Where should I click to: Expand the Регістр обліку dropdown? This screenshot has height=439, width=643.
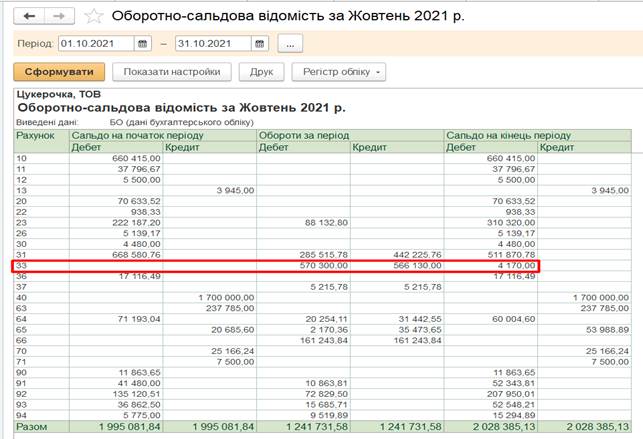[x=338, y=72]
